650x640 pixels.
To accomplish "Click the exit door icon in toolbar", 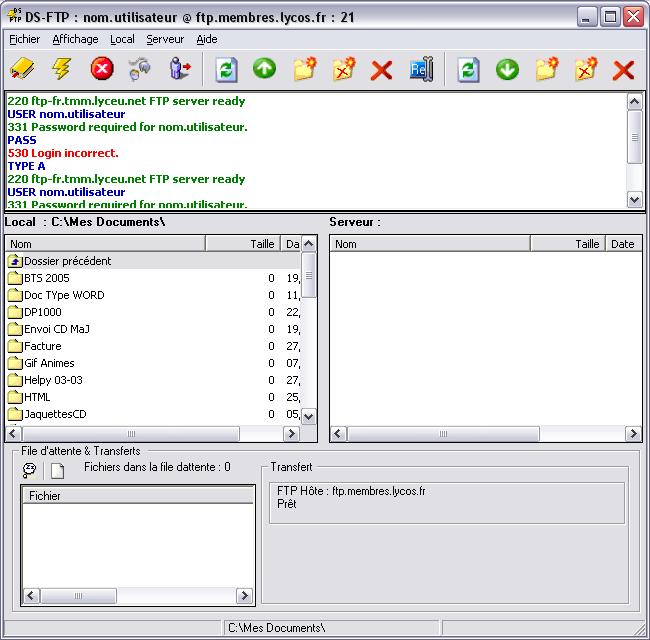I will (180, 69).
